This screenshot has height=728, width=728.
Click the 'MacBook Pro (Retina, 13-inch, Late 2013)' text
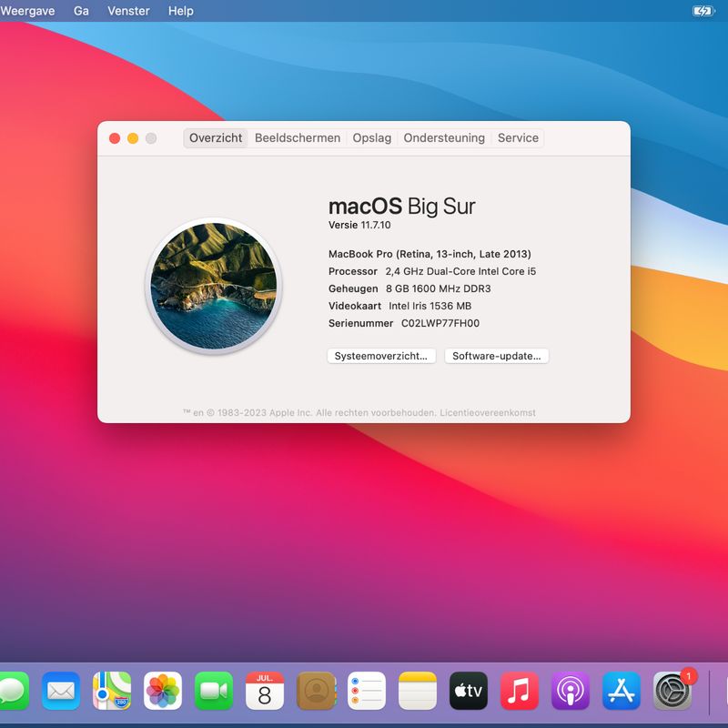point(430,254)
